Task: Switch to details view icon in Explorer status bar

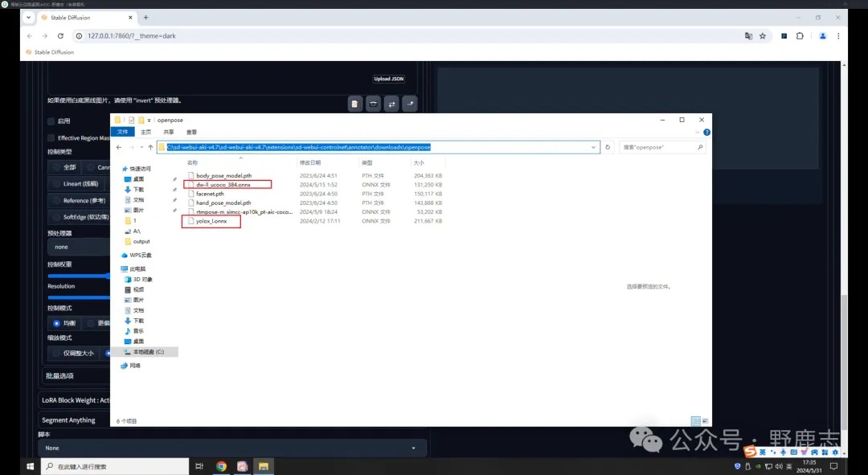Action: 696,421
